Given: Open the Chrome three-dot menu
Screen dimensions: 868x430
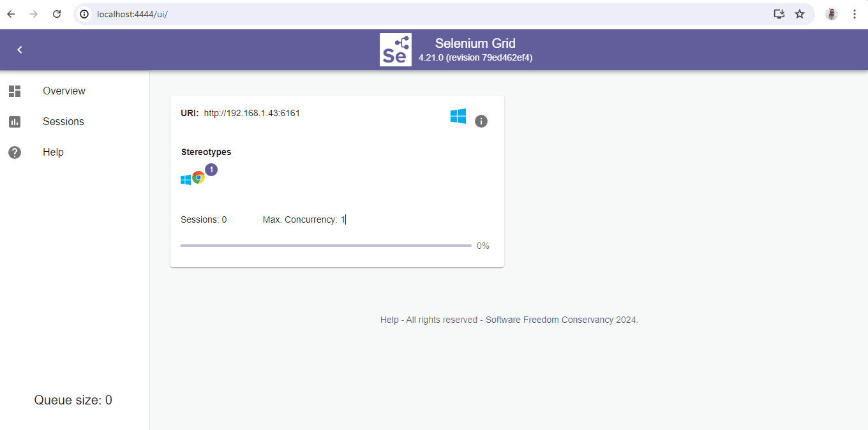Looking at the screenshot, I should click(855, 14).
